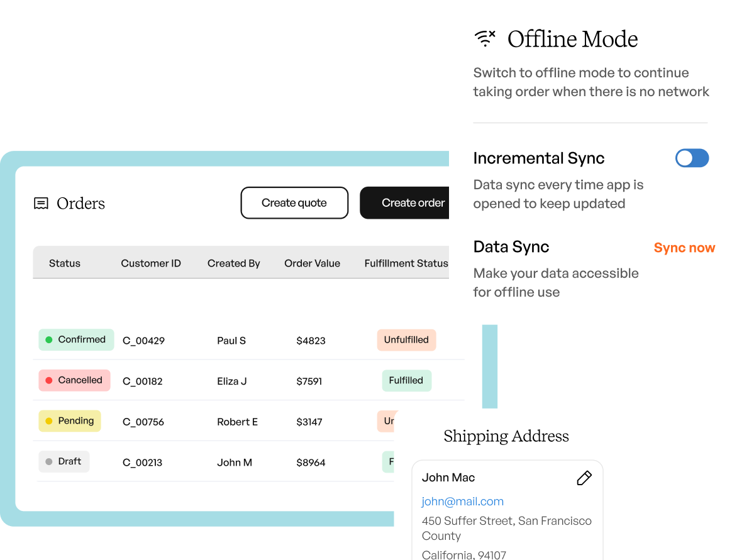Sort orders by the Status column header
Image resolution: width=732 pixels, height=560 pixels.
[x=65, y=263]
